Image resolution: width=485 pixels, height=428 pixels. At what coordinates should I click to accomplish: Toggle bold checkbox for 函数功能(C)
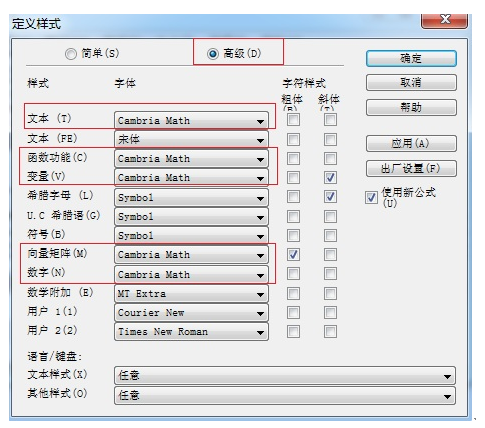tap(293, 159)
